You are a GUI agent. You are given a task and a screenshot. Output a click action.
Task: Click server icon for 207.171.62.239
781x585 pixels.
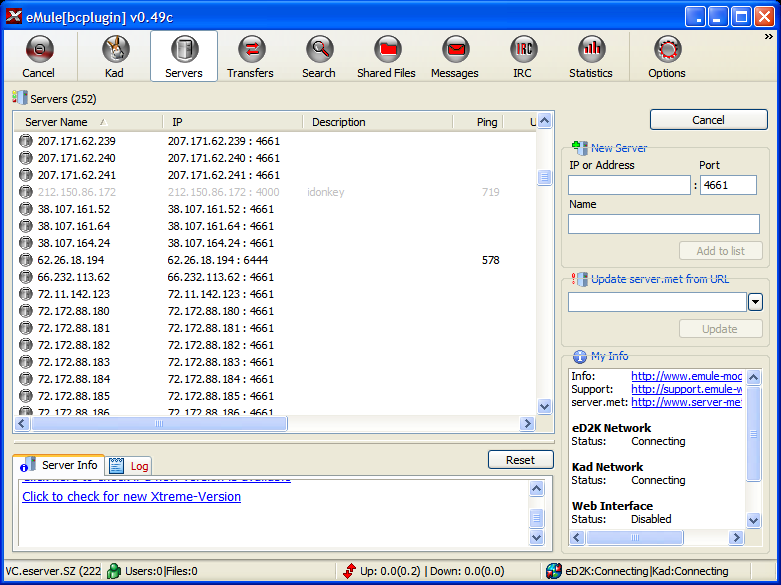[x=25, y=141]
